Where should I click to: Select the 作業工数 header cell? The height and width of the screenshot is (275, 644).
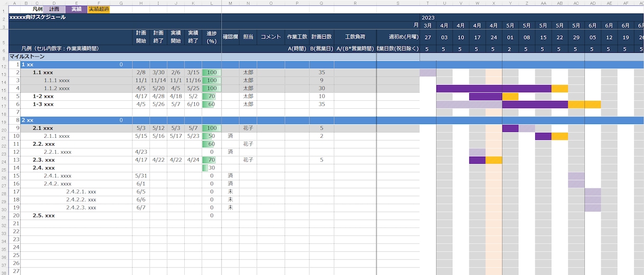tap(297, 37)
